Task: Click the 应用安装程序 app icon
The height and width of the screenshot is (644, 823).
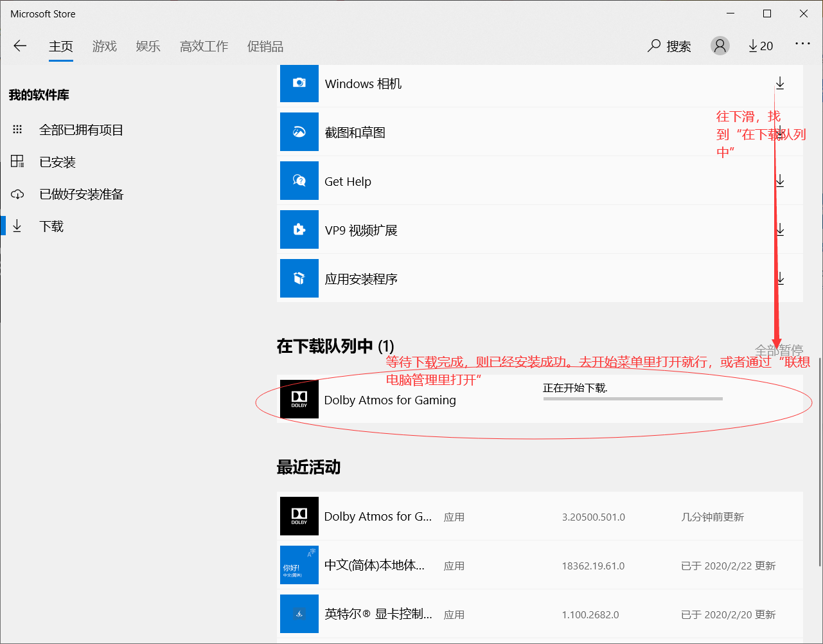Action: click(x=299, y=278)
